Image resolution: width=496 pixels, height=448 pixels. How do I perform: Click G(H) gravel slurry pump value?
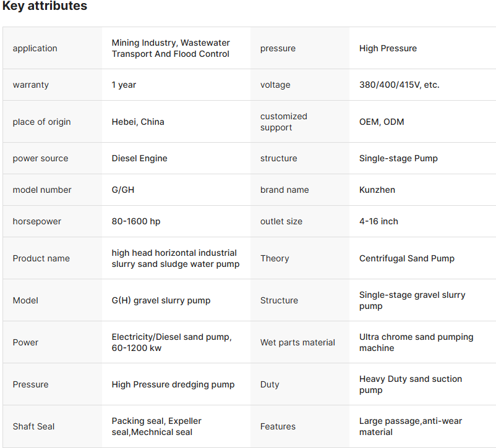(161, 300)
